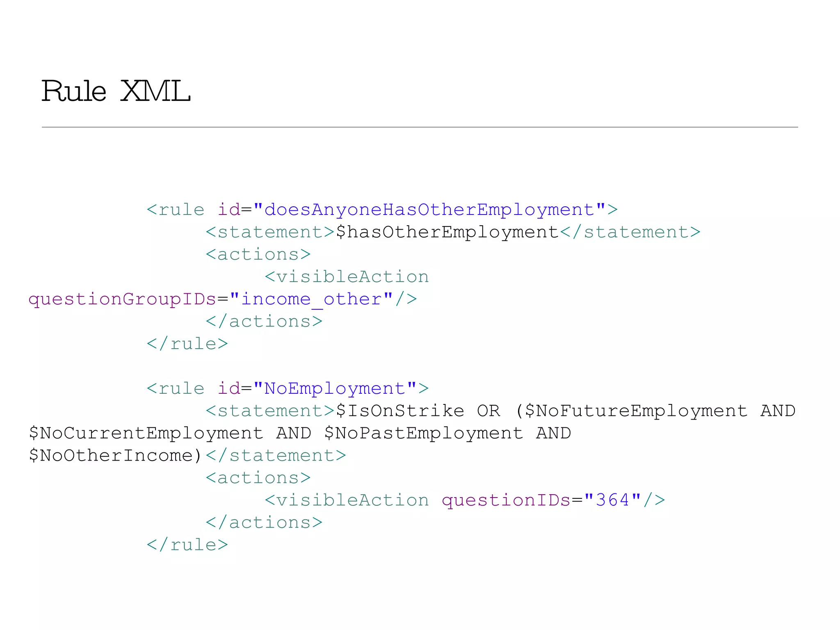The image size is (840, 630).
Task: Click the questionGroupIDs attribute name
Action: tap(122, 299)
